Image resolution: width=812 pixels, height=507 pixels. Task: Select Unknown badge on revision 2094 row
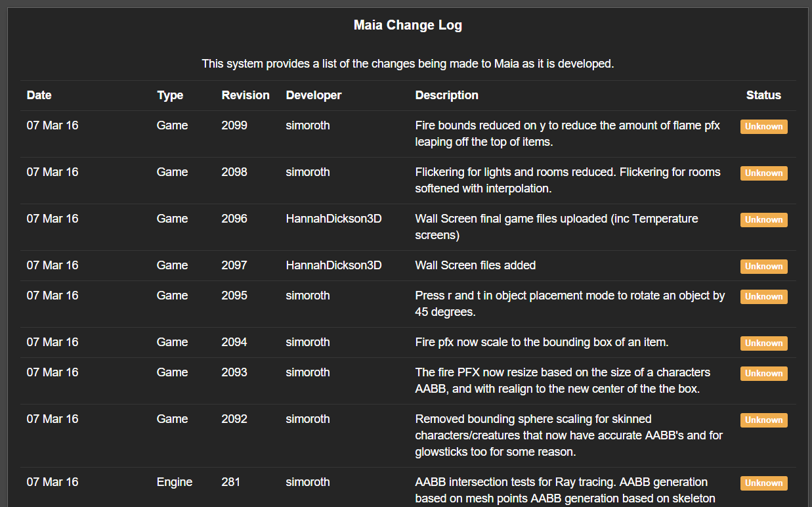click(763, 343)
